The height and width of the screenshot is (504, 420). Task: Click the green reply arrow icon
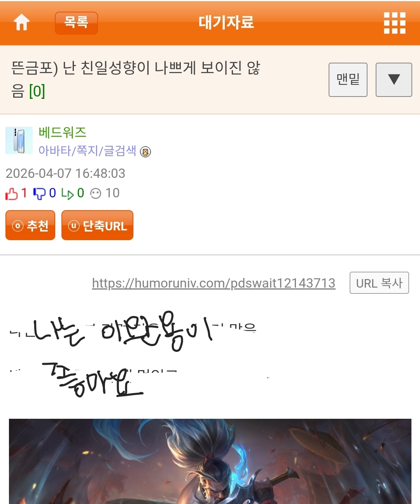pos(67,194)
